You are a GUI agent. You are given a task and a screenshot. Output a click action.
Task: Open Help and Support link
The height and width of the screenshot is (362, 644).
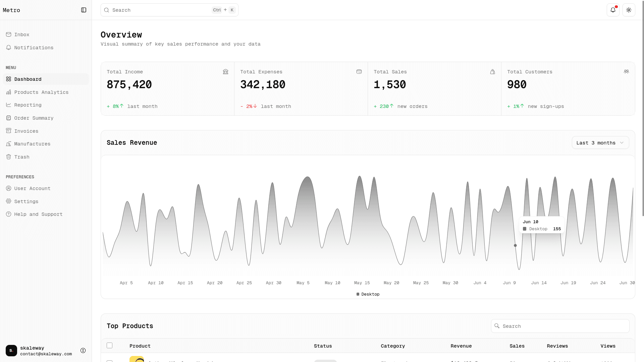coord(38,214)
